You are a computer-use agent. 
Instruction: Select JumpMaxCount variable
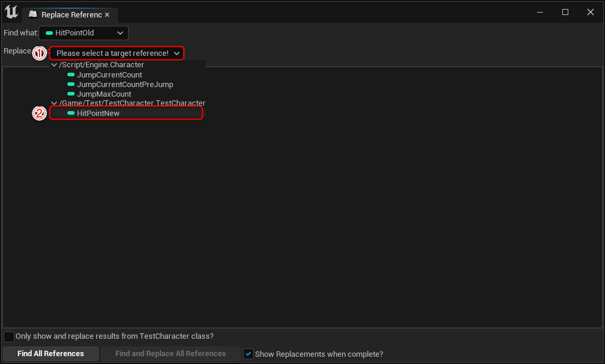point(104,94)
